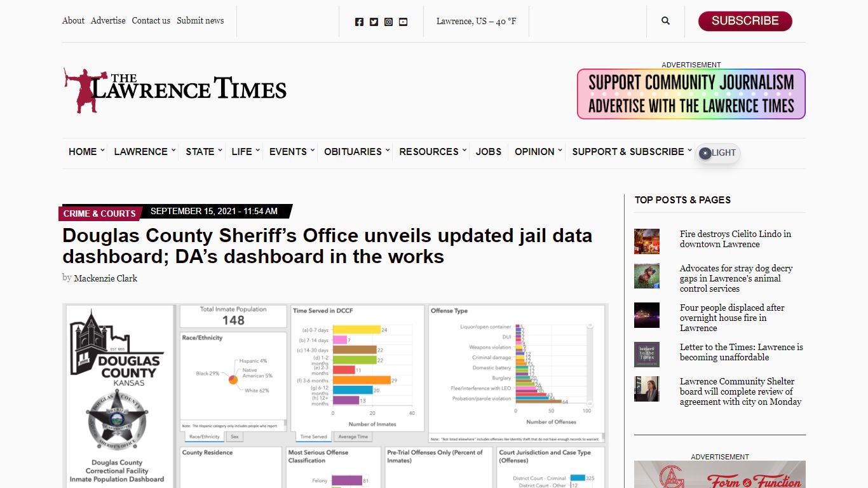868x488 pixels.
Task: Open the About link
Action: tap(73, 21)
